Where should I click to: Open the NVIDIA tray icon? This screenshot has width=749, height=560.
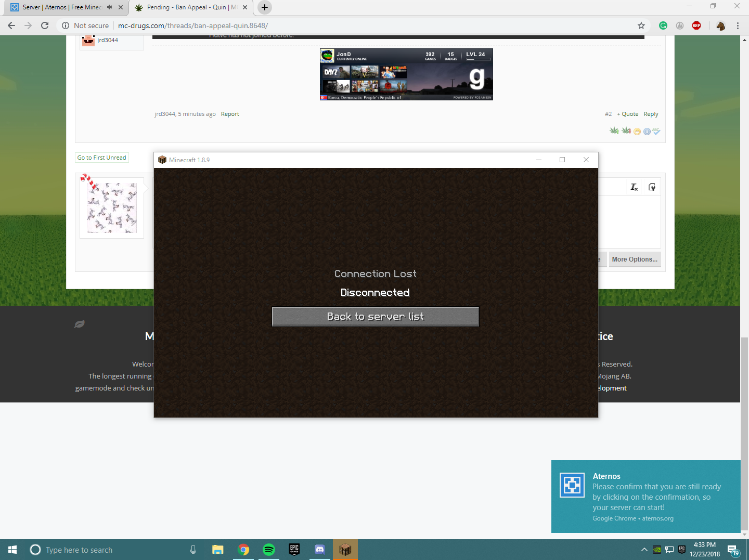[657, 550]
